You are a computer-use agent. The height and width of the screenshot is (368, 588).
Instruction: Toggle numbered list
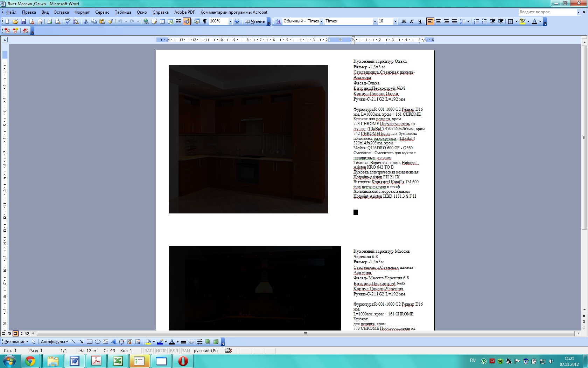476,21
